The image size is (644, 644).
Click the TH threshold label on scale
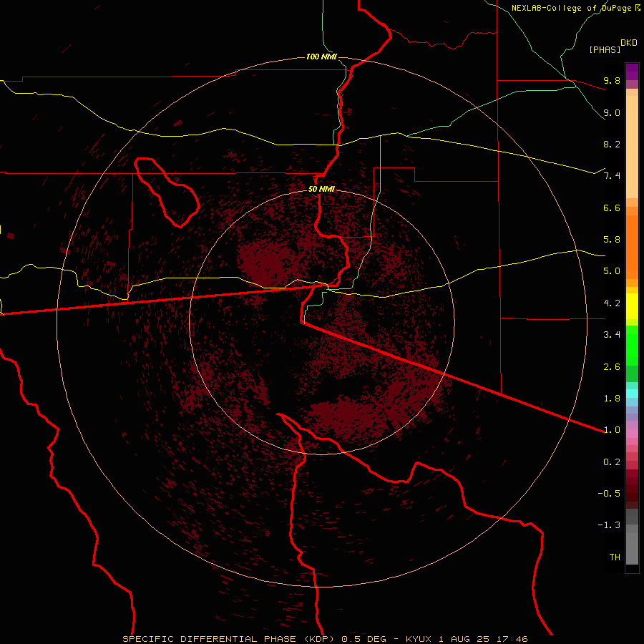tap(615, 557)
